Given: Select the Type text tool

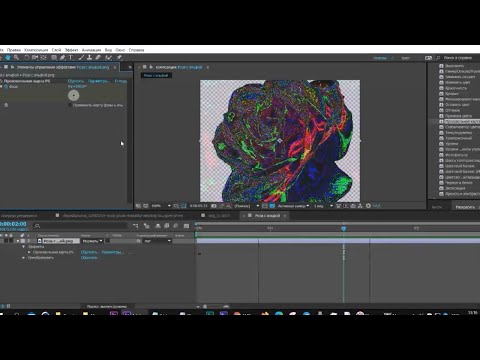Looking at the screenshot, I should pyautogui.click(x=71, y=58).
